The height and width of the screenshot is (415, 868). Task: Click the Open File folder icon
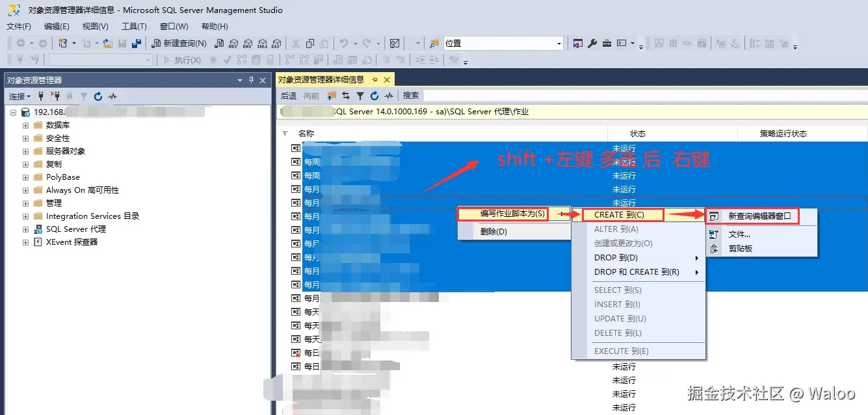tap(108, 43)
